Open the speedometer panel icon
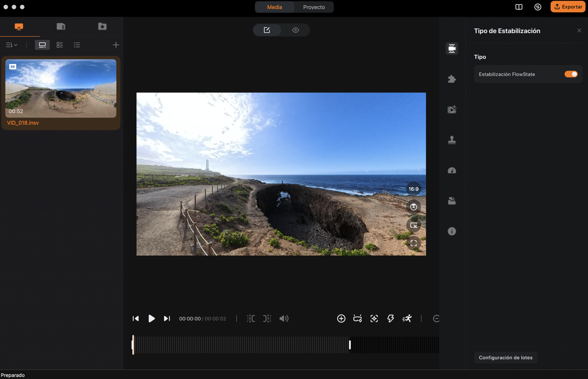 (452, 170)
